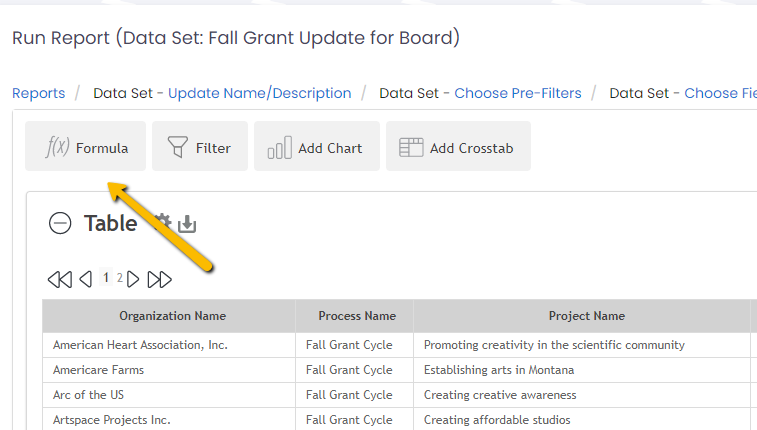Open the Formula f(x) button
The height and width of the screenshot is (430, 757).
(85, 146)
